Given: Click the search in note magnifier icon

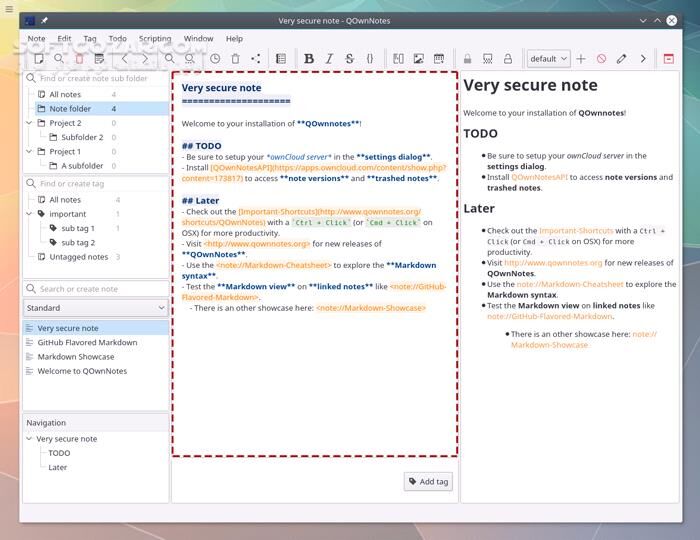Looking at the screenshot, I should click(170, 58).
